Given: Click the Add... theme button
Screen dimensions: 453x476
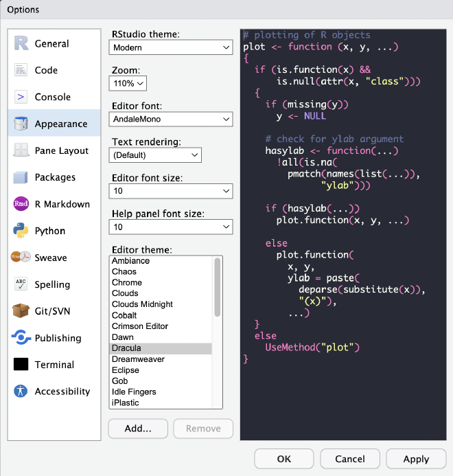Looking at the screenshot, I should coord(138,428).
